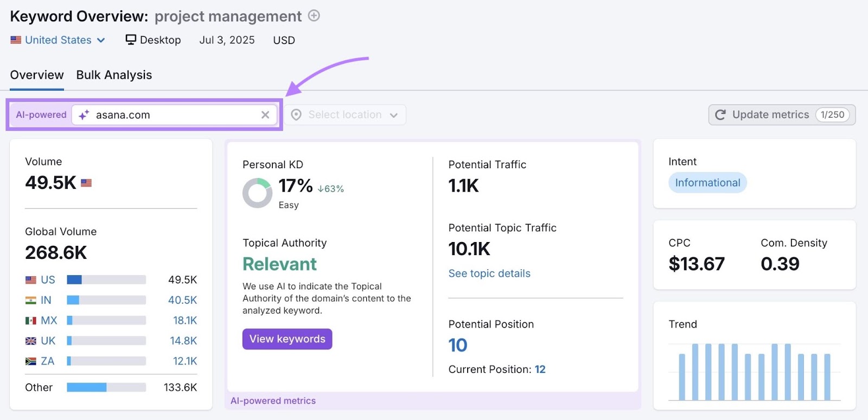This screenshot has width=868, height=420.
Task: Click the asana.com domain input field
Action: tap(174, 115)
